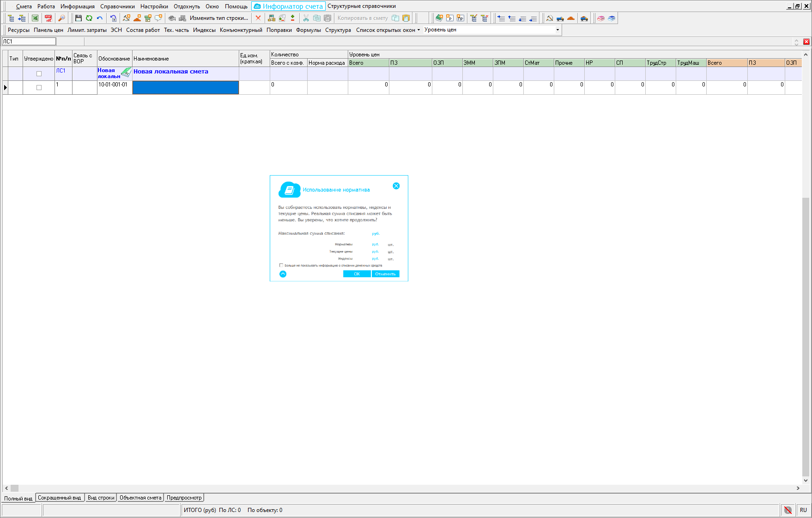Click the PDF export icon
The height and width of the screenshot is (518, 812).
[x=48, y=18]
